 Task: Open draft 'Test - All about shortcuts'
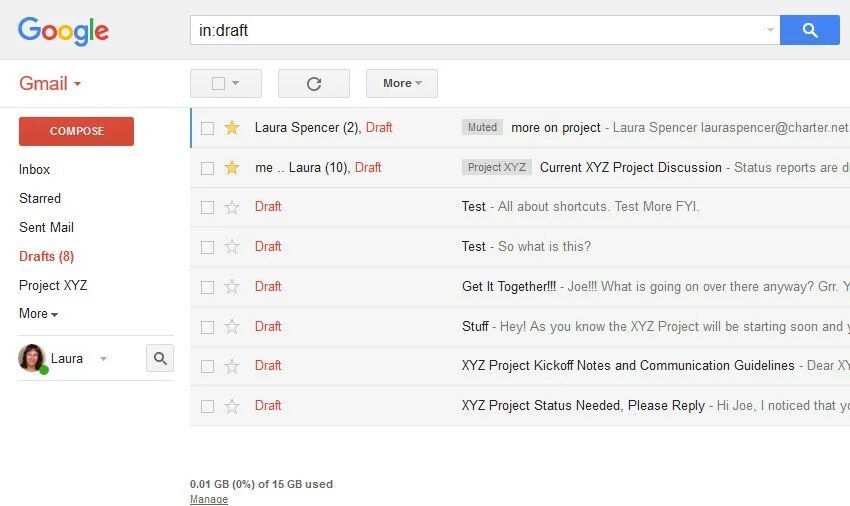(581, 207)
